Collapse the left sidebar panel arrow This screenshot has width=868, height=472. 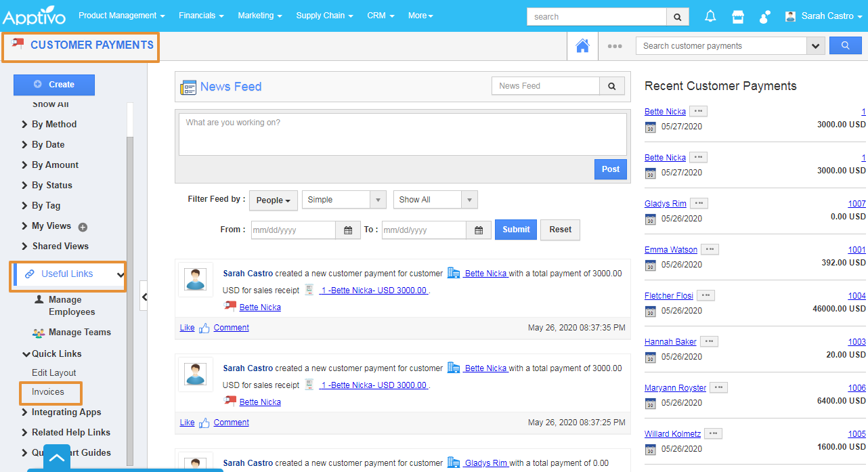click(144, 297)
